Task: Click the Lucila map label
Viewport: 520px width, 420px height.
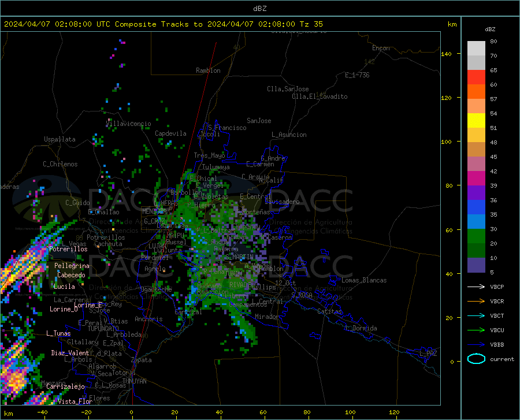Action: [x=64, y=287]
